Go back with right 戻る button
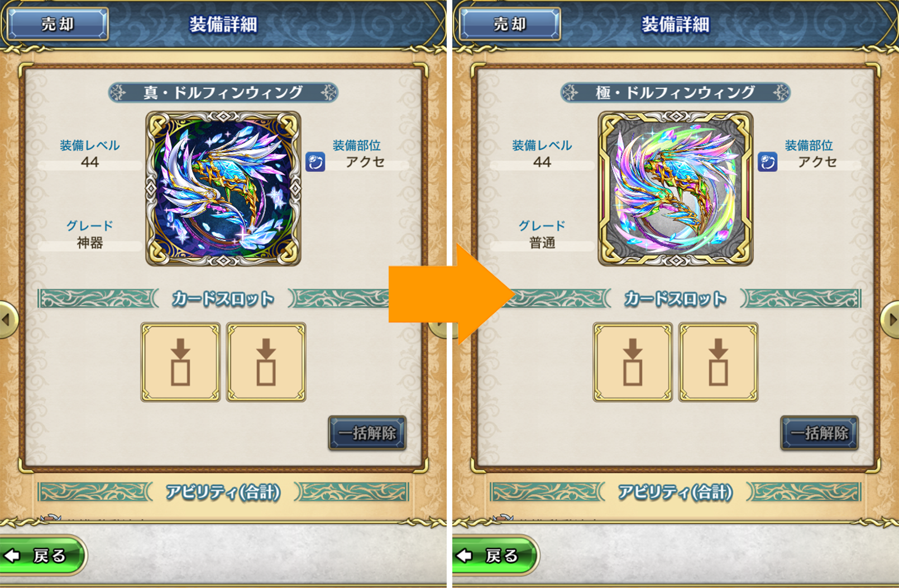Viewport: 899px width, 588px height. 494,555
